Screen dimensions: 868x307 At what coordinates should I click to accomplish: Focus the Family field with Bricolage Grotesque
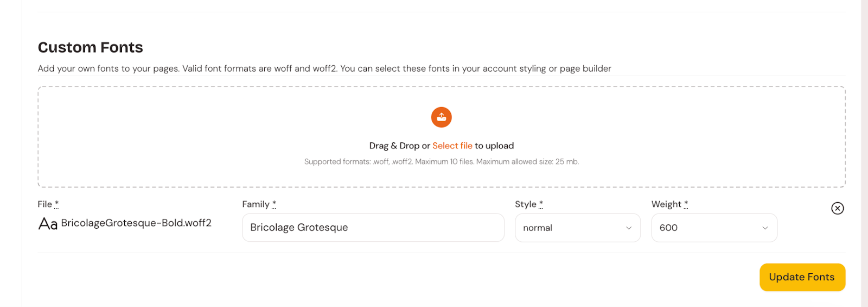(373, 228)
